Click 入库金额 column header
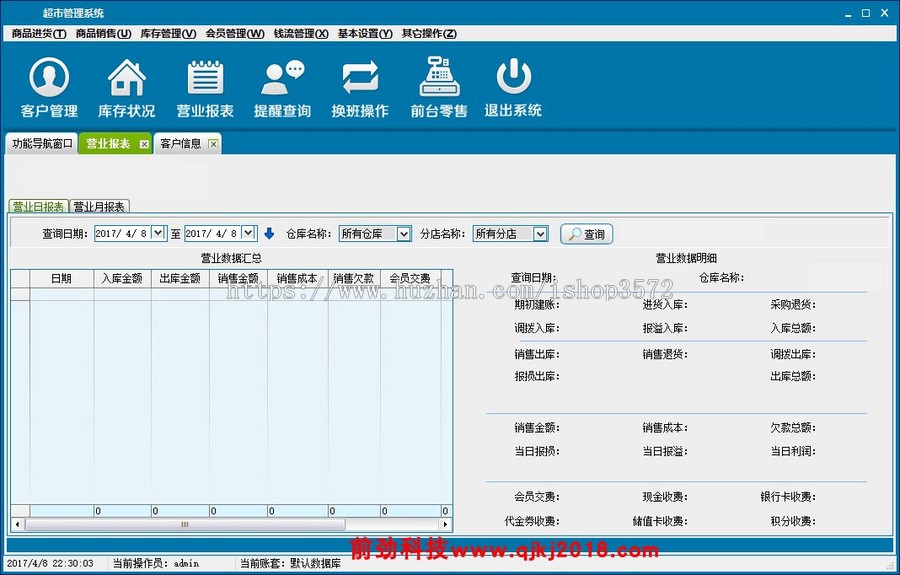The height and width of the screenshot is (575, 900). tap(122, 278)
